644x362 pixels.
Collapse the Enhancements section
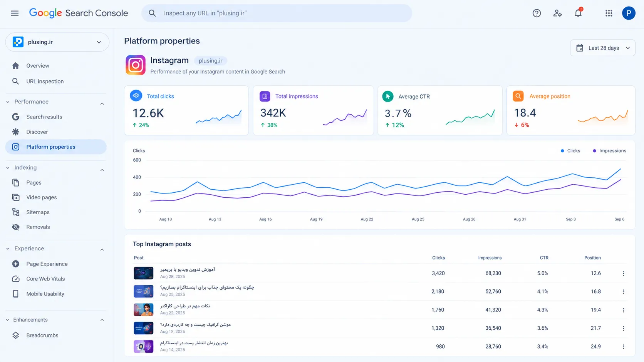(x=102, y=320)
